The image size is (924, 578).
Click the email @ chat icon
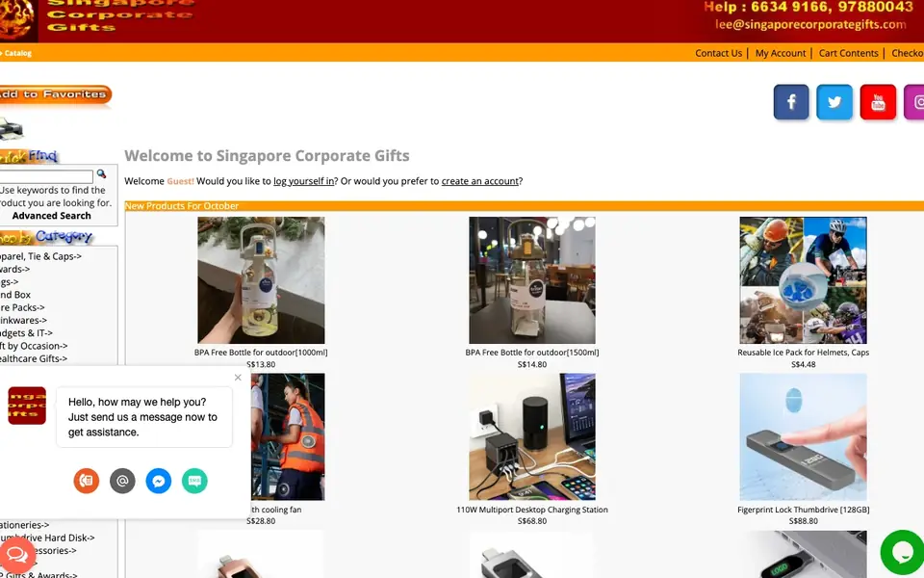(x=122, y=481)
